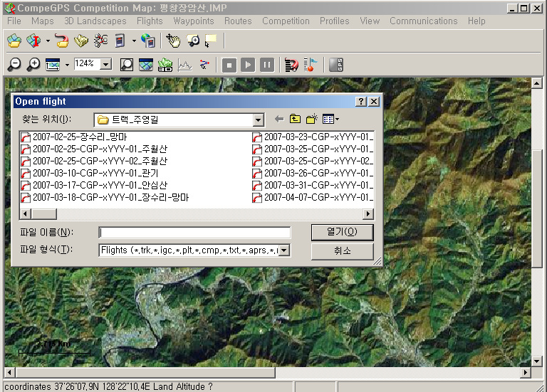
Task: Click the scissors route icon in toolbar
Action: pos(100,41)
